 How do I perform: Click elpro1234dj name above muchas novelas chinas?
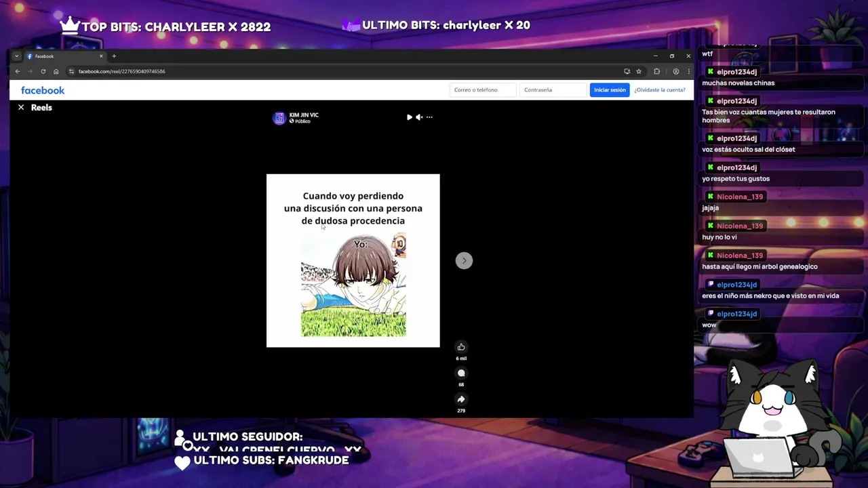(x=736, y=72)
